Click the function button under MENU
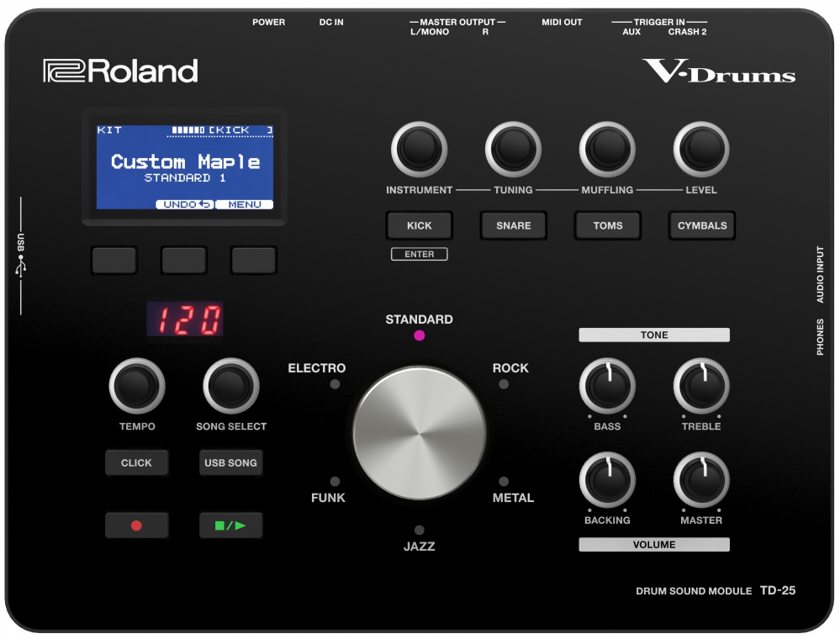The height and width of the screenshot is (639, 840). pos(253,261)
